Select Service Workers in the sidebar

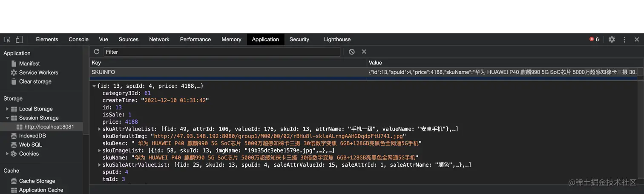point(39,72)
